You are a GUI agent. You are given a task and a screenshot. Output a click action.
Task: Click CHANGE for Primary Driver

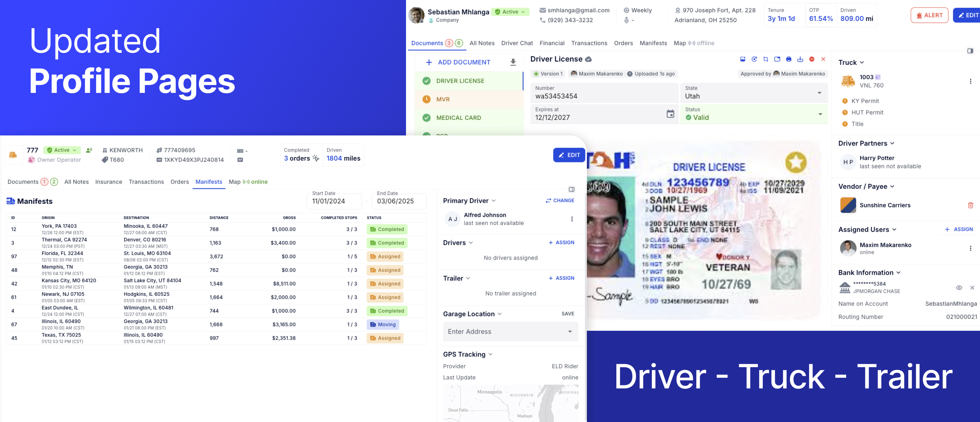560,200
